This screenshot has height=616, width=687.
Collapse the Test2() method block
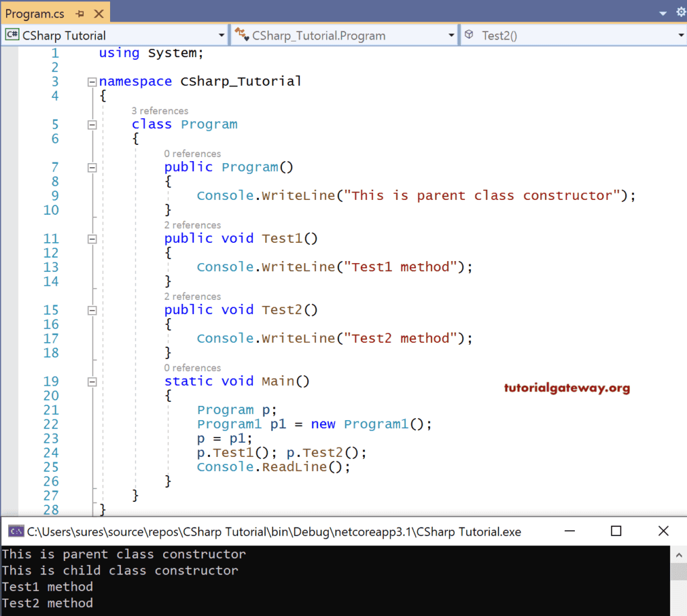(x=92, y=310)
